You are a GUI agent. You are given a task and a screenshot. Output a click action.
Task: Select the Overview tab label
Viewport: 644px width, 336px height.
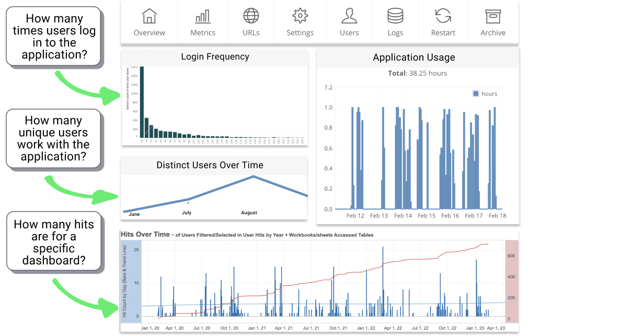point(149,32)
